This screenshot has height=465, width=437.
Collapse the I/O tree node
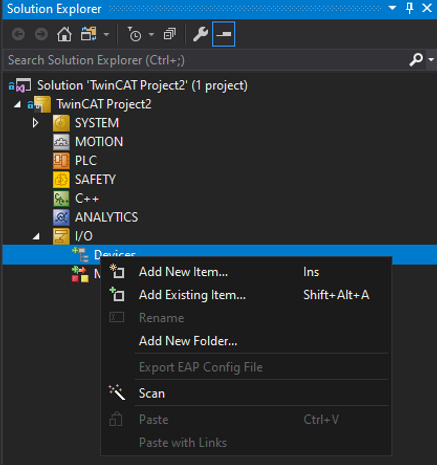36,236
